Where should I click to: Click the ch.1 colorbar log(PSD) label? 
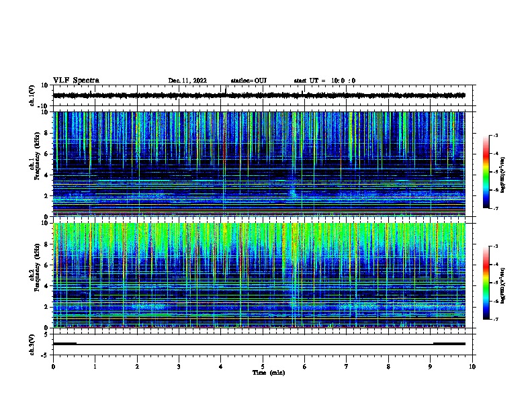click(503, 175)
